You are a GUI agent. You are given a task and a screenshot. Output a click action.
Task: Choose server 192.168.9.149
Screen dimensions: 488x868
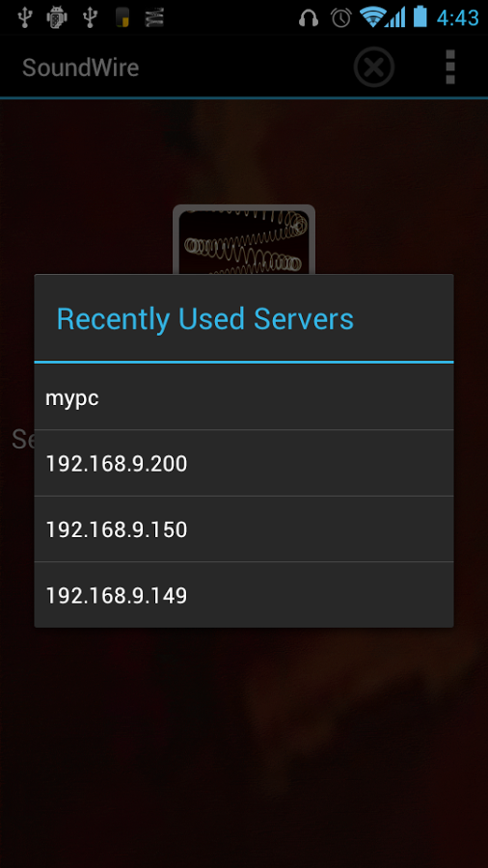[x=244, y=595]
